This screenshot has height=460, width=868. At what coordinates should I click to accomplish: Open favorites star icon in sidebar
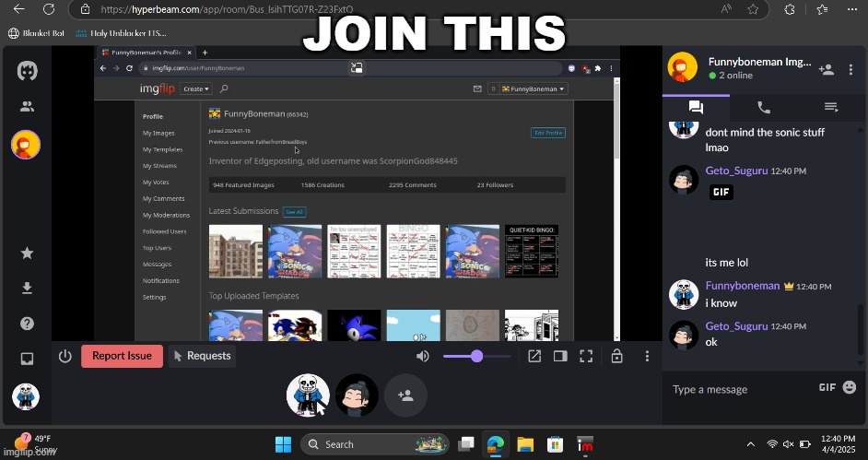coord(27,253)
